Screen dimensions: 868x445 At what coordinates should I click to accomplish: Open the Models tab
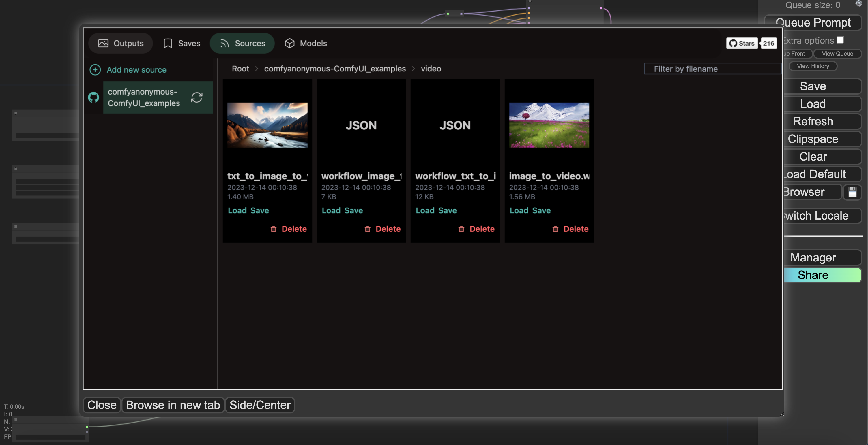pyautogui.click(x=306, y=43)
